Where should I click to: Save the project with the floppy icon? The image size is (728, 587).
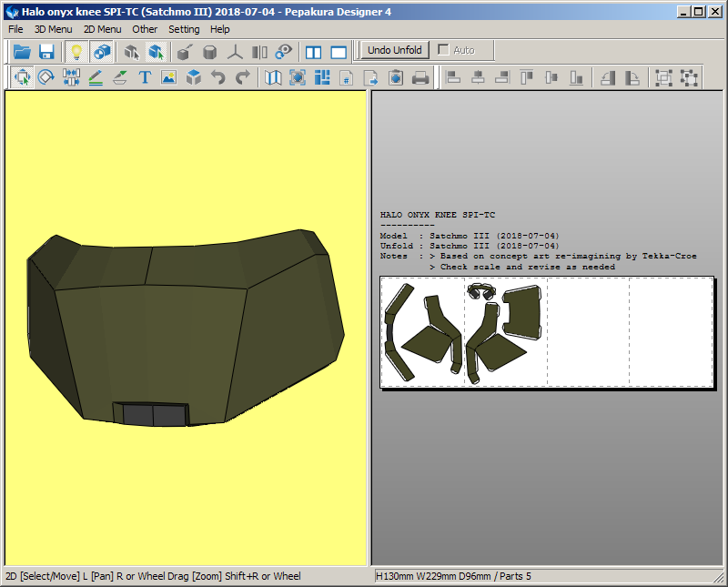pyautogui.click(x=46, y=52)
